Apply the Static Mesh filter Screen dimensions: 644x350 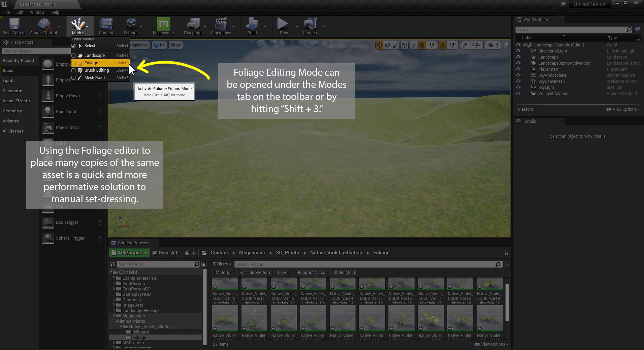tap(345, 273)
